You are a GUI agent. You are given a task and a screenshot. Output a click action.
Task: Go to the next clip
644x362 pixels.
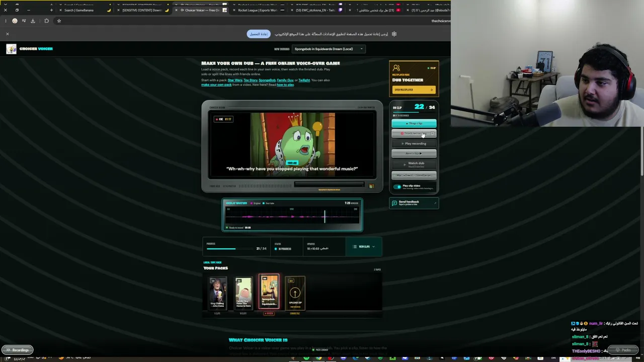[414, 153]
